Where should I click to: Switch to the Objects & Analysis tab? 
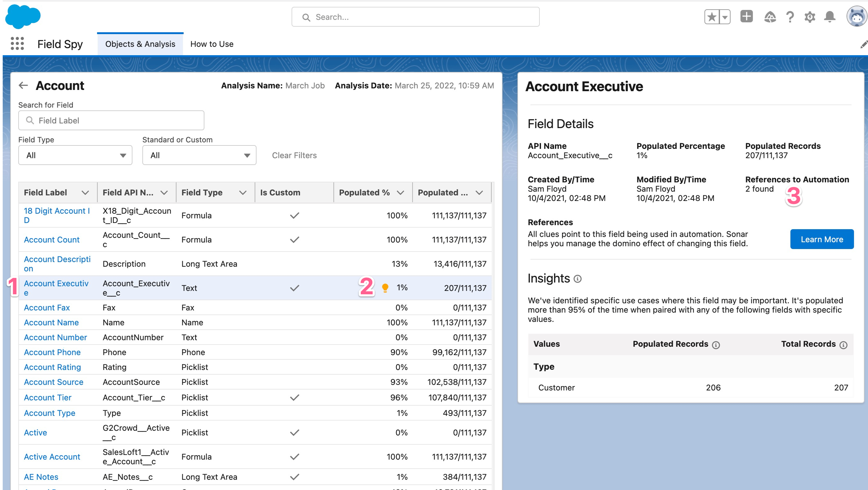click(140, 44)
